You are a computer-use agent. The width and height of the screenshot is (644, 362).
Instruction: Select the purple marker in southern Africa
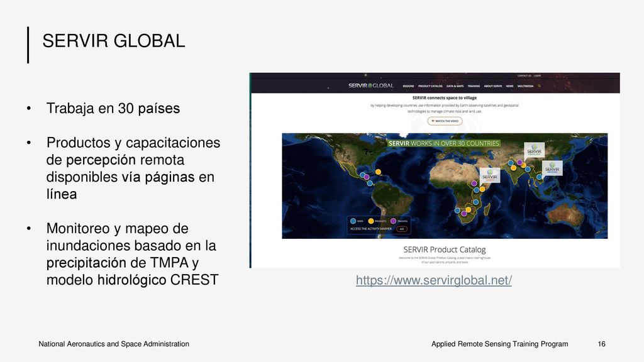click(464, 214)
